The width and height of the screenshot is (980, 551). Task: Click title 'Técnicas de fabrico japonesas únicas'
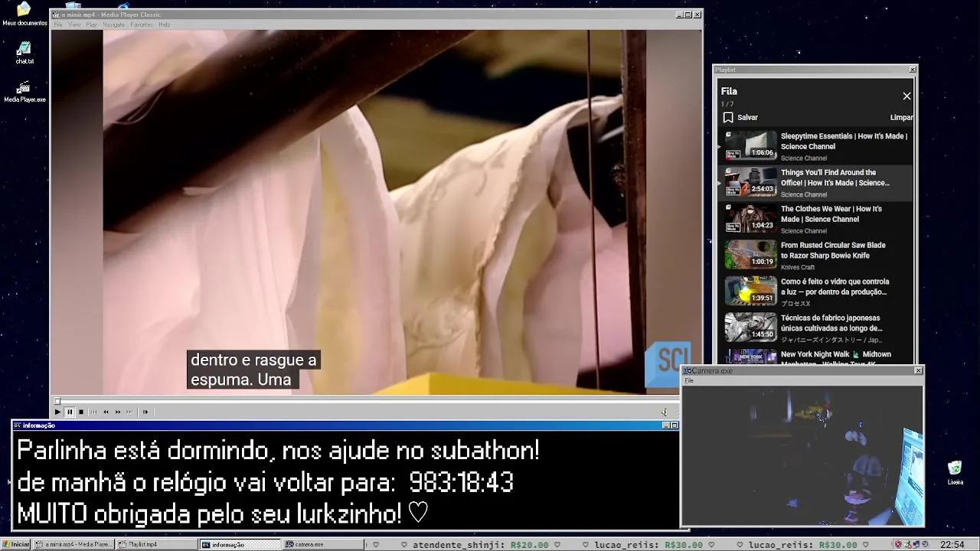click(831, 323)
